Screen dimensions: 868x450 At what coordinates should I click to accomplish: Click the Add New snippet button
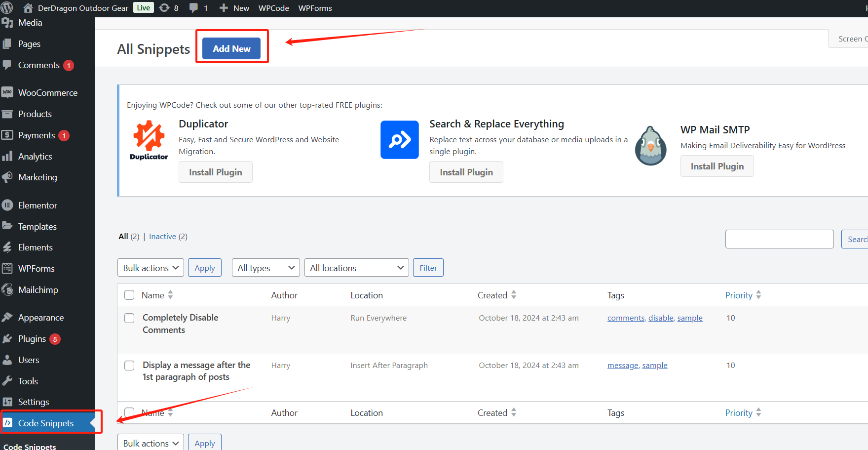click(231, 48)
